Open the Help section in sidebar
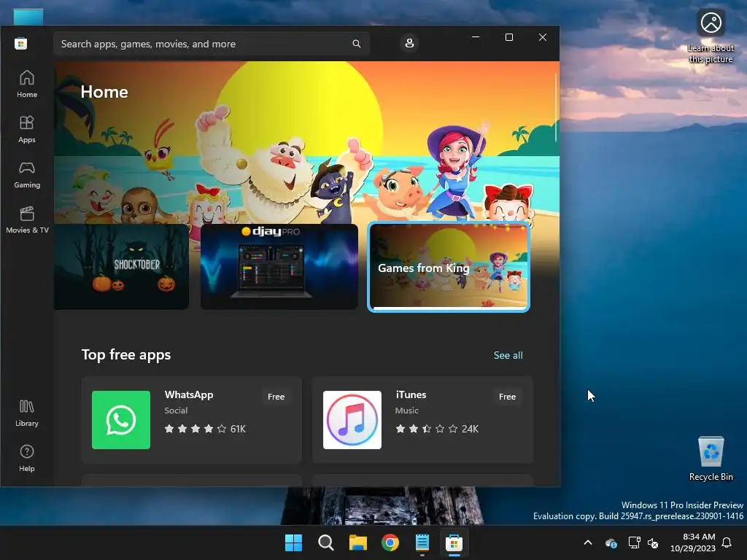The width and height of the screenshot is (747, 560). point(27,459)
